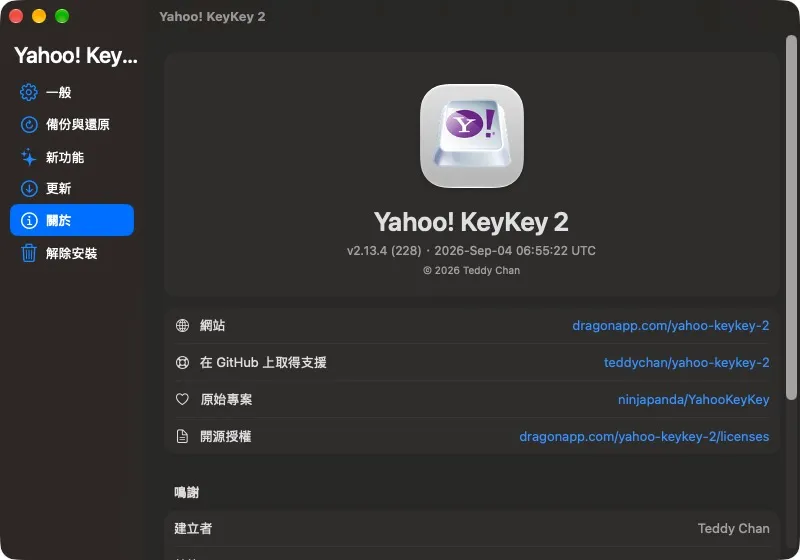Click the 原始專案 label

[x=226, y=399]
